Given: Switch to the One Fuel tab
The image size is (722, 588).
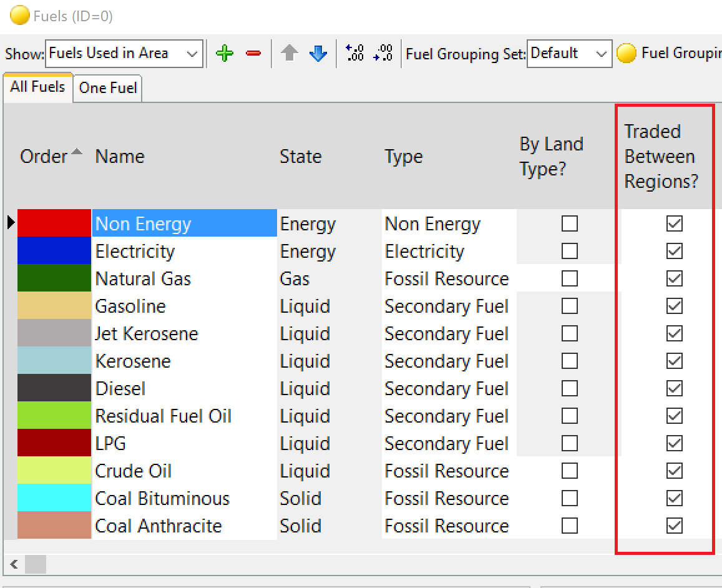Looking at the screenshot, I should pyautogui.click(x=108, y=88).
